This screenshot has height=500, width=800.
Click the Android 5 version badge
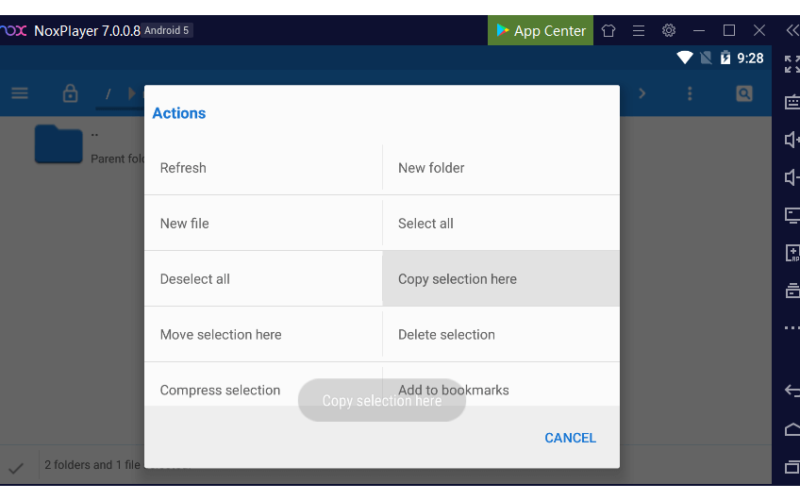point(166,31)
